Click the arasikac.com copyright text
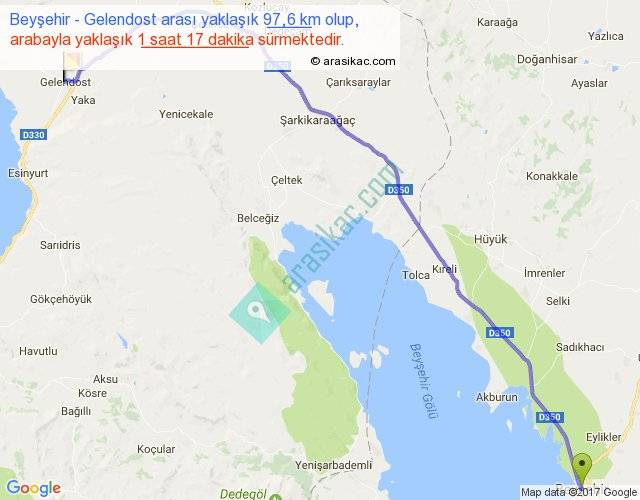Screen dimensions: 640x500 click(x=353, y=61)
